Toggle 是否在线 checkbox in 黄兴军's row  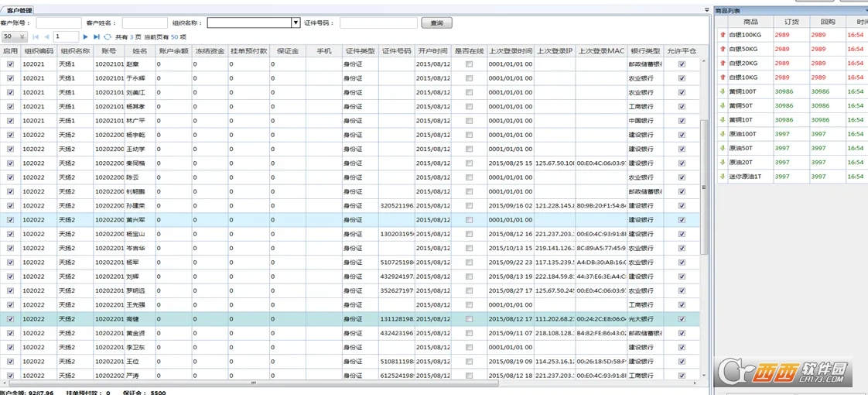point(469,220)
